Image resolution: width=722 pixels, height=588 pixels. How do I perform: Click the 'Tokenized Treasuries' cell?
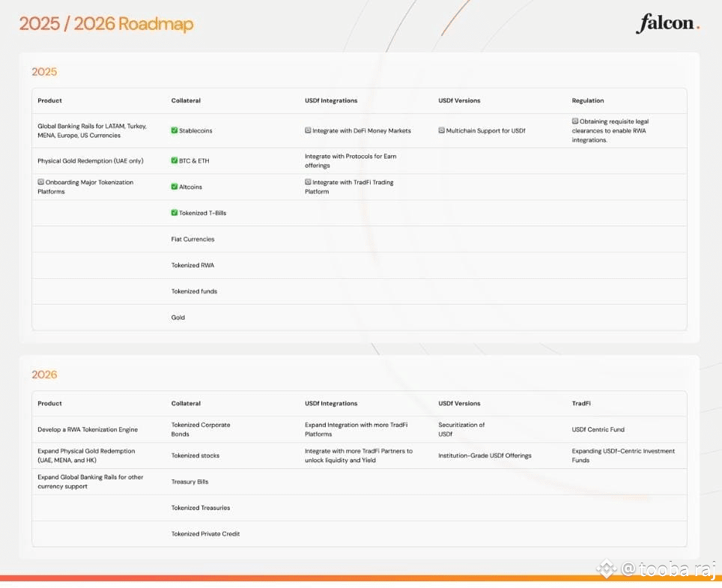pyautogui.click(x=200, y=508)
